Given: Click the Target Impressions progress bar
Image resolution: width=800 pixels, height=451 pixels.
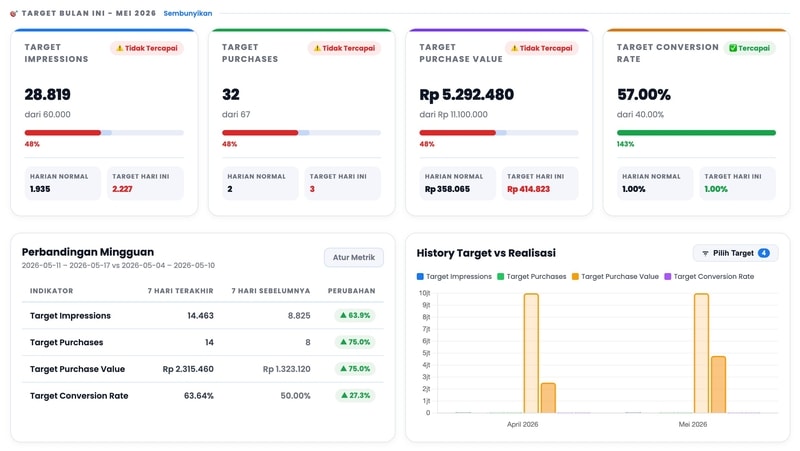Looking at the screenshot, I should [104, 133].
